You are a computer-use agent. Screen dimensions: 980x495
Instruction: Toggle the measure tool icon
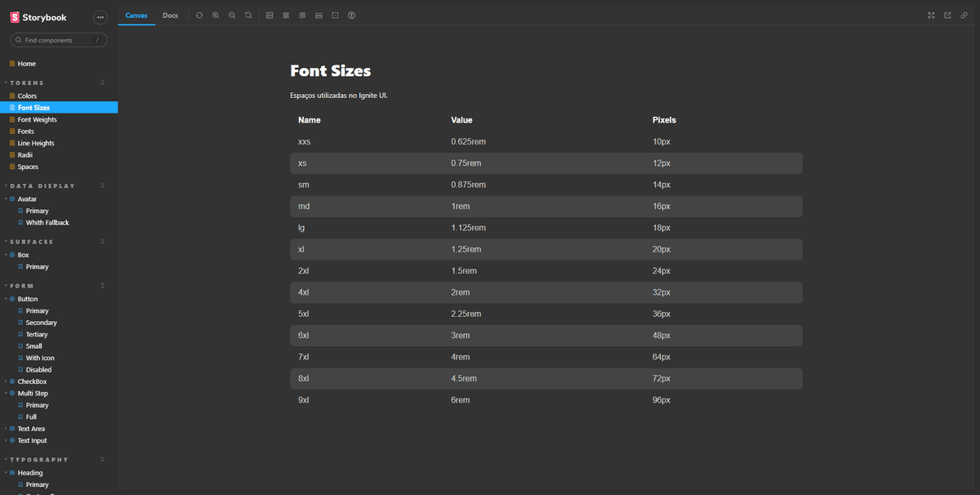click(x=318, y=16)
